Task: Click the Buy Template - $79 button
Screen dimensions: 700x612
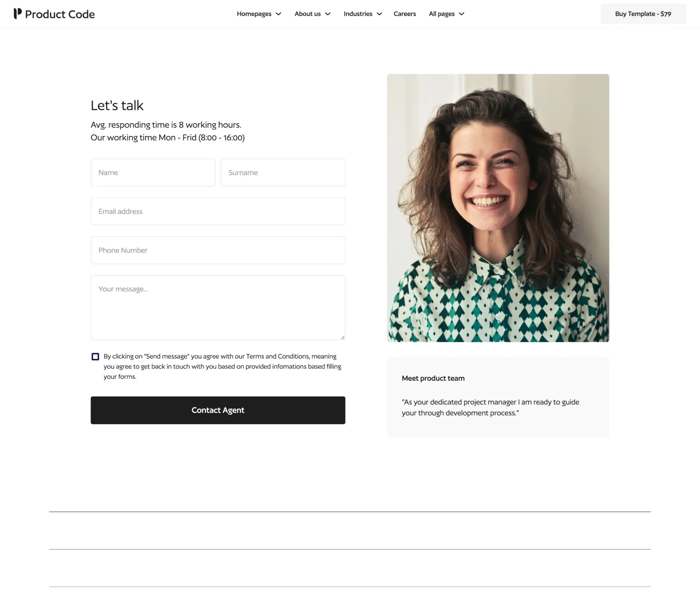Action: point(643,14)
